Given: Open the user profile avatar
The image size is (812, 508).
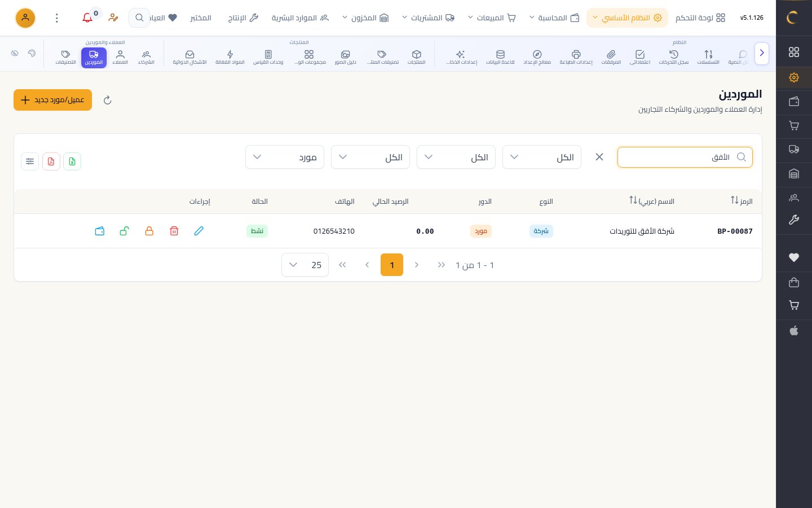Looking at the screenshot, I should 25,18.
